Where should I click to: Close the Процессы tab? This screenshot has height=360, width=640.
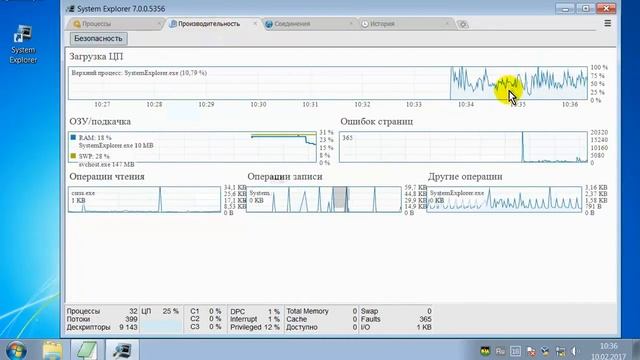pyautogui.click(x=159, y=24)
